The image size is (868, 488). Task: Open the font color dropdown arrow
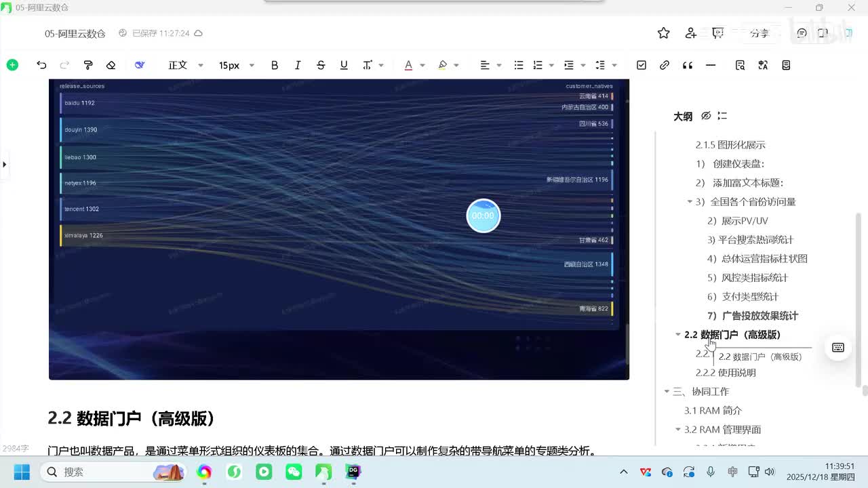(x=422, y=65)
